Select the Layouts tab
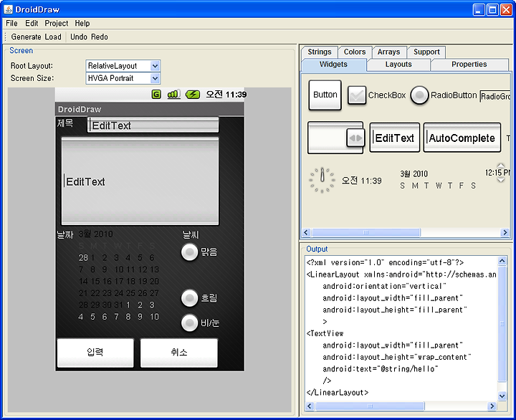This screenshot has width=516, height=420. tap(398, 65)
